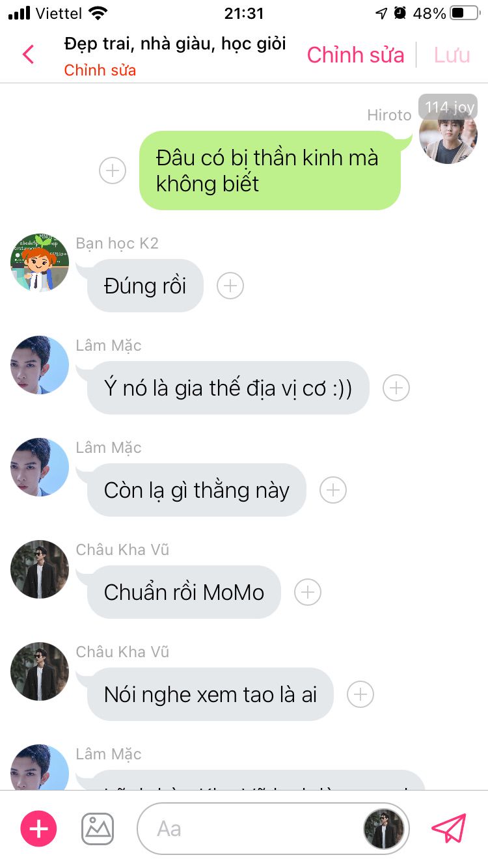
Task: Select the "Ý nó là gia thế địa vị cơ" bubble
Action: 228,388
